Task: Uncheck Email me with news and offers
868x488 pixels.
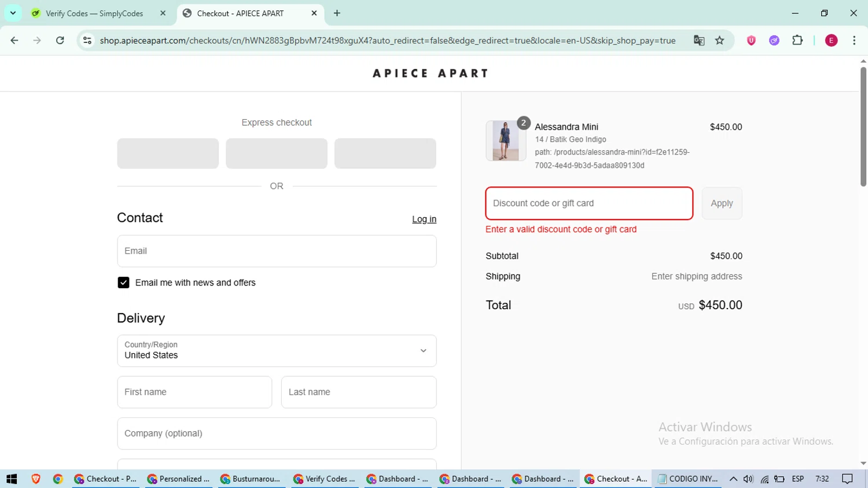Action: point(123,282)
